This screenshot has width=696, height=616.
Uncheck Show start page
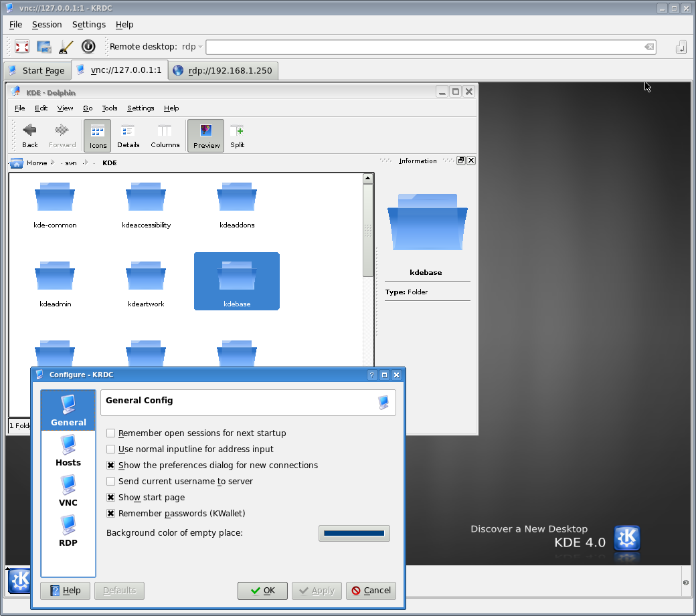click(111, 497)
